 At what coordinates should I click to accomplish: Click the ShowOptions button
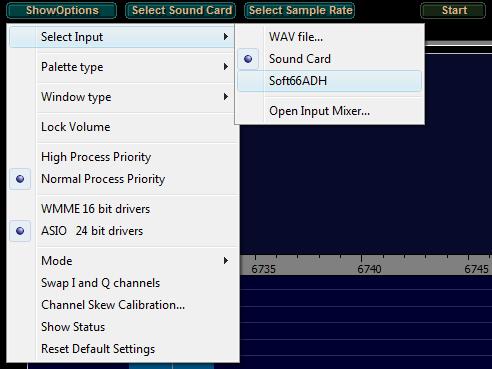coord(62,10)
